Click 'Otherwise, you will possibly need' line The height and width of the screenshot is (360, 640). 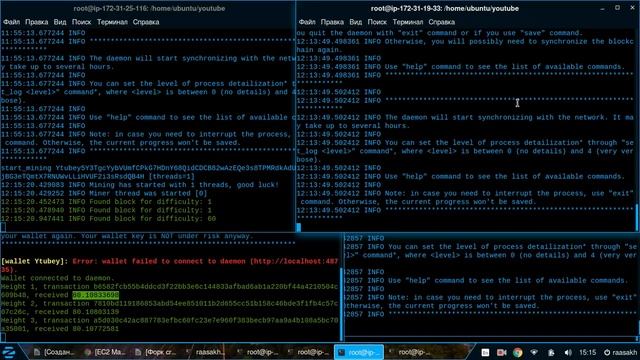coord(465,42)
